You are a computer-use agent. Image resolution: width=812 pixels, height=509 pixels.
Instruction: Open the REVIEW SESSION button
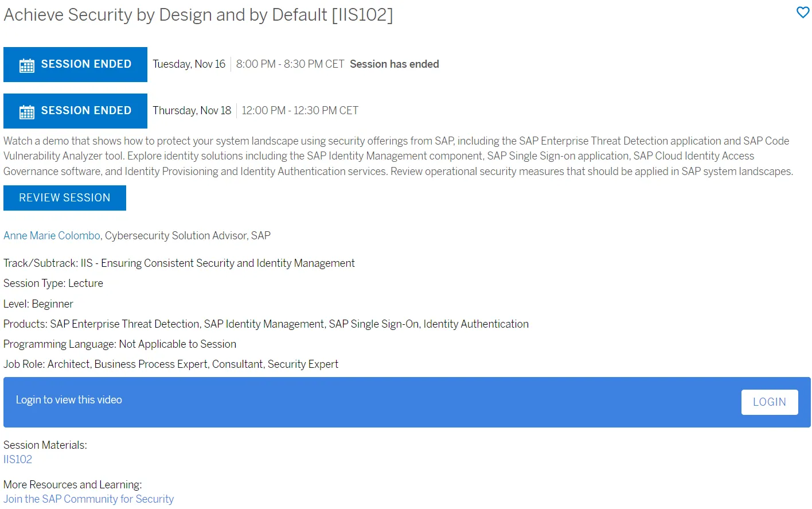pyautogui.click(x=65, y=198)
